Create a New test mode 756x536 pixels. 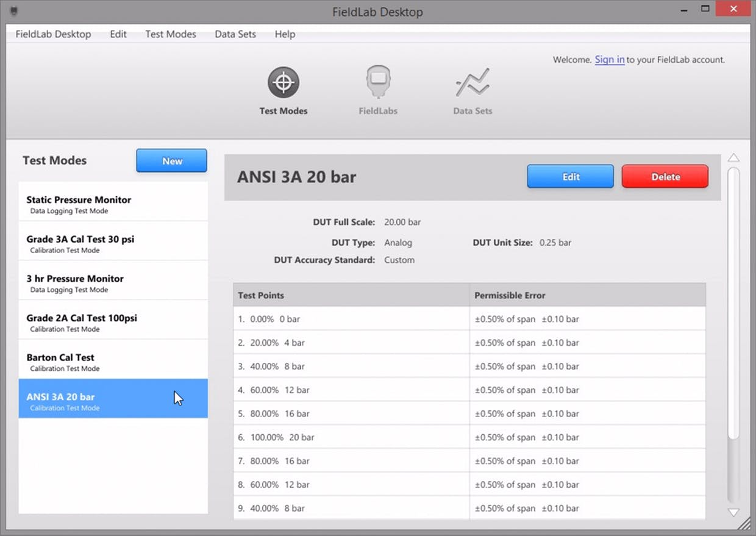tap(172, 161)
